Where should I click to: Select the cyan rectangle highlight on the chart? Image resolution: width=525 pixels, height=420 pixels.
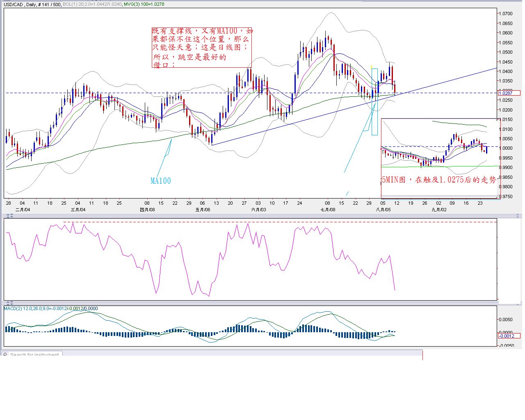[x=374, y=102]
